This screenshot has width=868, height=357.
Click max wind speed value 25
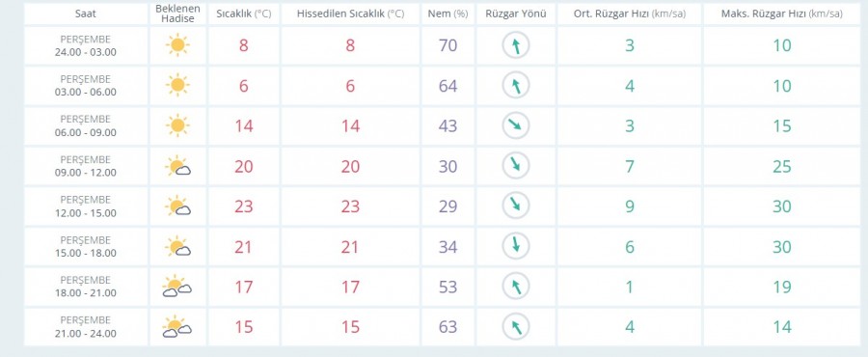(781, 166)
